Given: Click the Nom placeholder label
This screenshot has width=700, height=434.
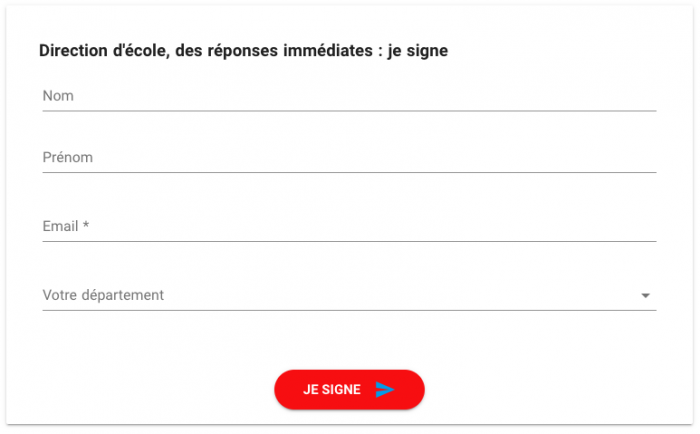Looking at the screenshot, I should [x=58, y=96].
